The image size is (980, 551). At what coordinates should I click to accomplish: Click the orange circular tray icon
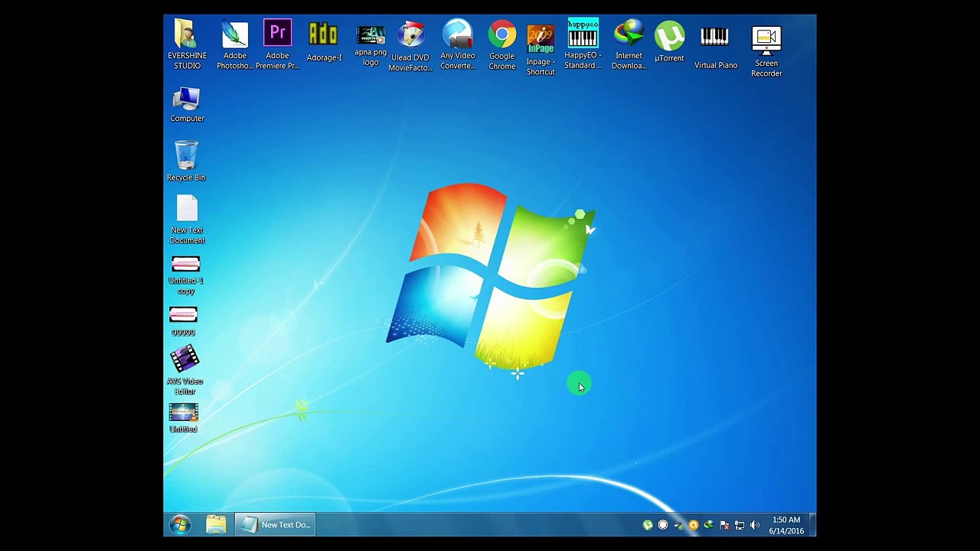[x=694, y=525]
